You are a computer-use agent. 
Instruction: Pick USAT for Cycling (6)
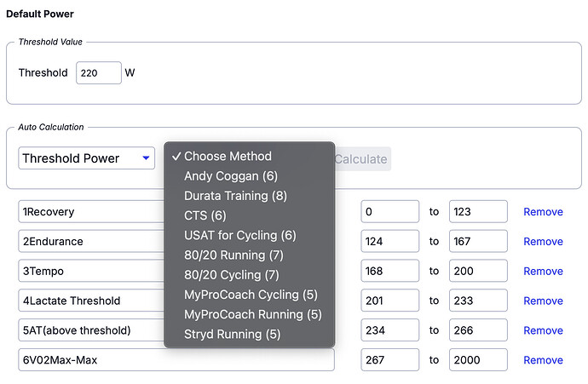pos(250,235)
